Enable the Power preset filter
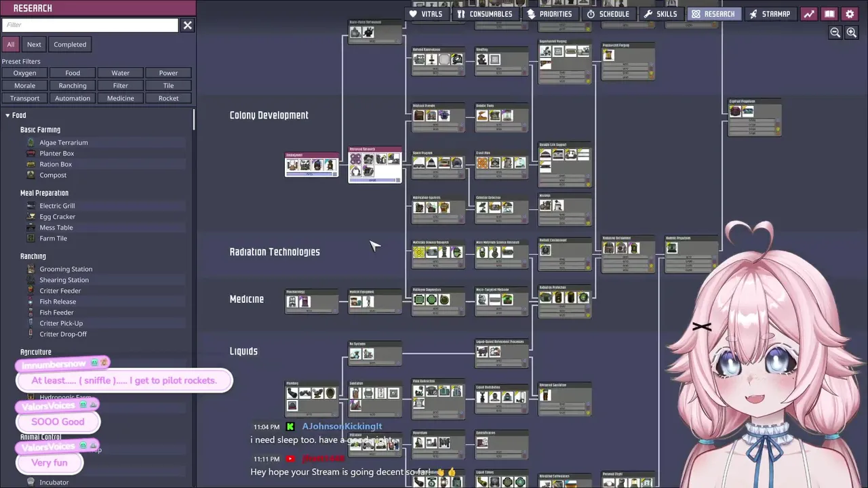 click(x=168, y=73)
